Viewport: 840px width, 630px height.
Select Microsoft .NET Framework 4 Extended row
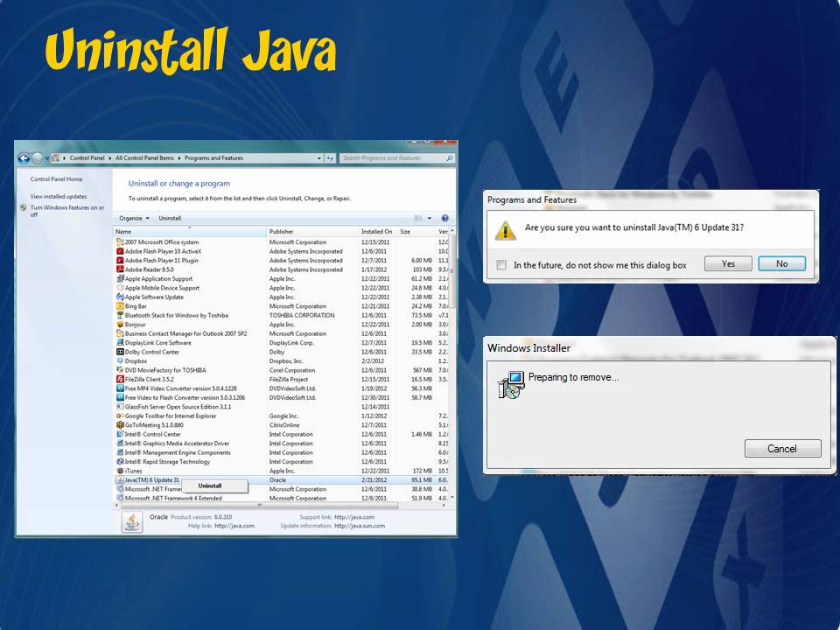click(x=281, y=498)
